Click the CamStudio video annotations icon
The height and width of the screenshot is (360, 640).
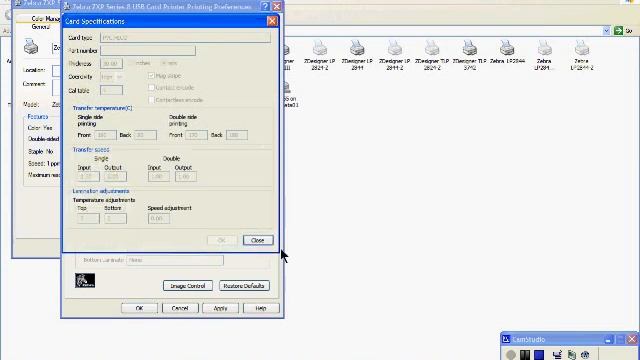tap(571, 355)
